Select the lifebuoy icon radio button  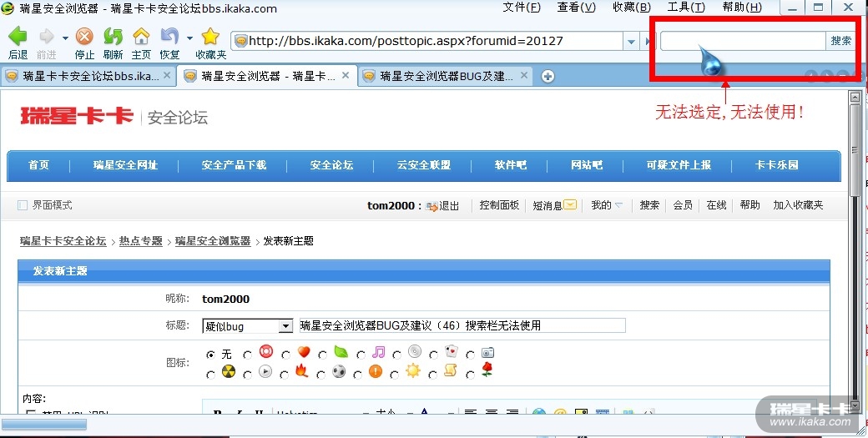coord(247,355)
